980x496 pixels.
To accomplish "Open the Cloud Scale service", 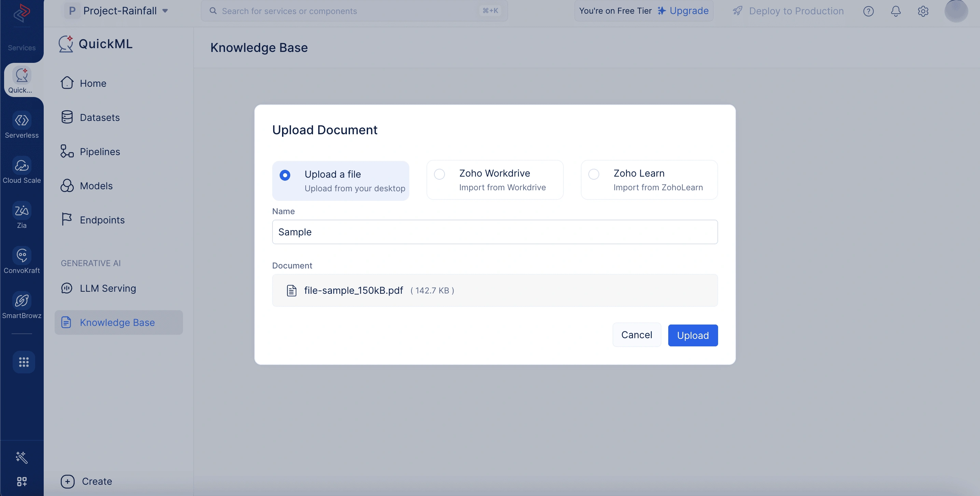I will [x=22, y=170].
